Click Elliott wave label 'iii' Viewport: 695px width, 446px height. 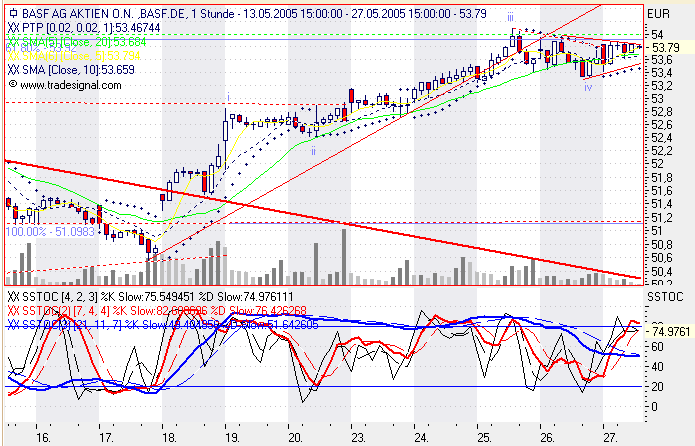tap(511, 18)
